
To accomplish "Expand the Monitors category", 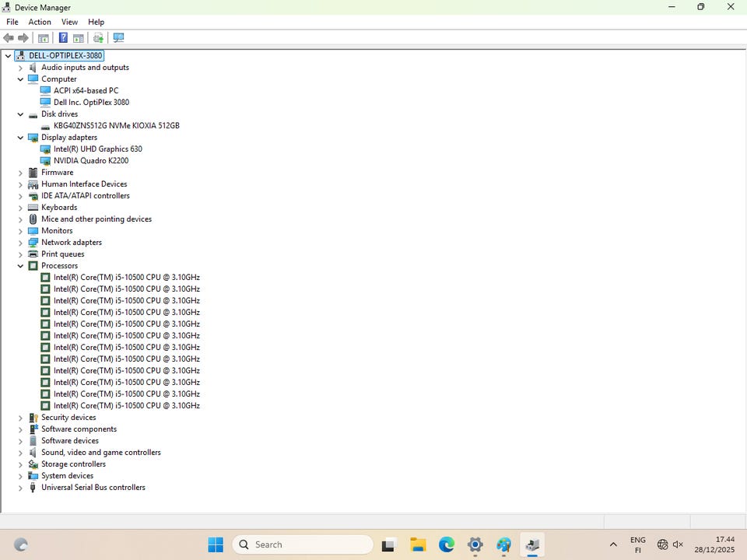I will [x=20, y=231].
